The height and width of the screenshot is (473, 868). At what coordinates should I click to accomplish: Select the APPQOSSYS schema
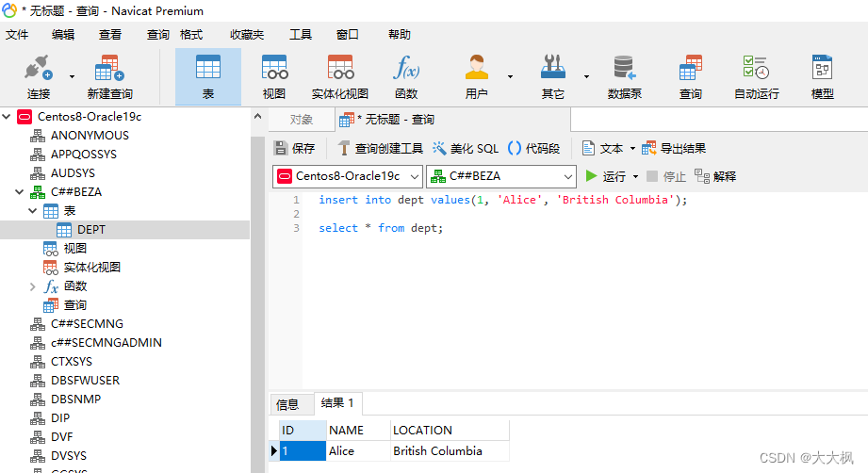point(84,155)
